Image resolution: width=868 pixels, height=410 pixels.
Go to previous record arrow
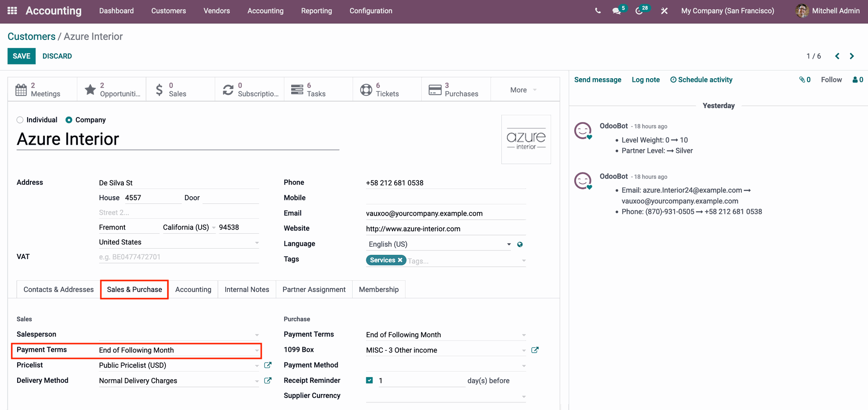pos(837,56)
